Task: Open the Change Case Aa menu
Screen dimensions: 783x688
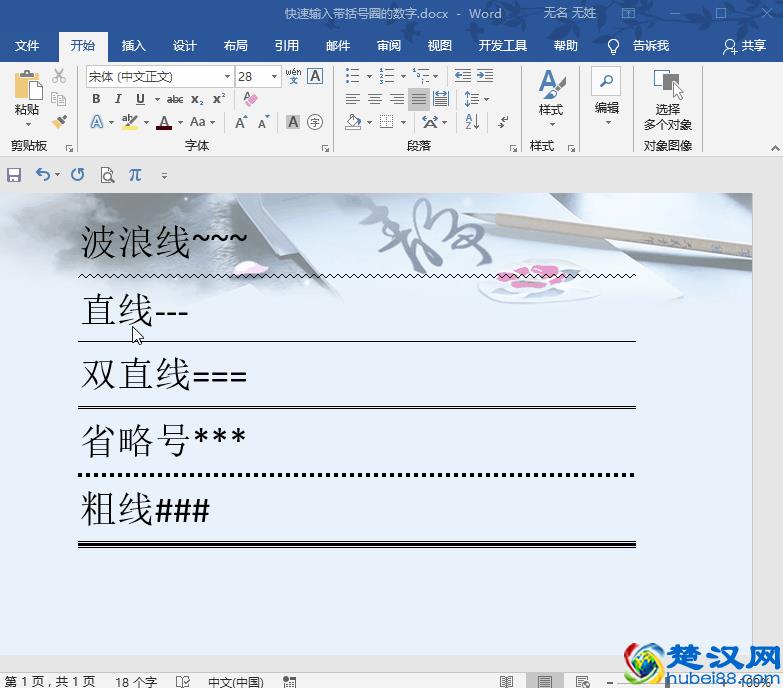Action: pyautogui.click(x=202, y=122)
